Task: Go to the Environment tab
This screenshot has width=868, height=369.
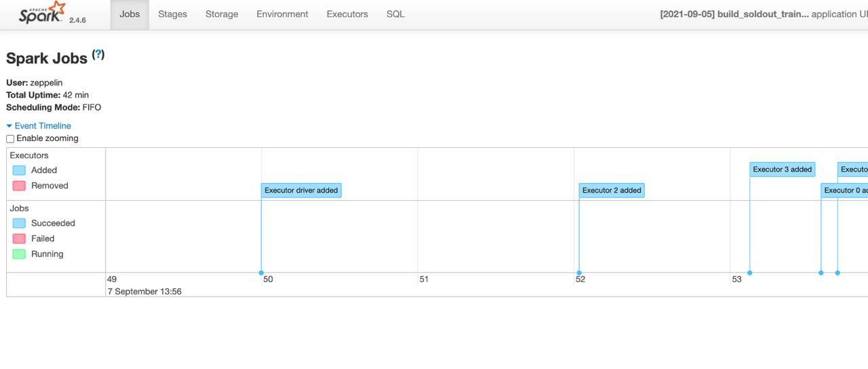Action: [x=282, y=14]
